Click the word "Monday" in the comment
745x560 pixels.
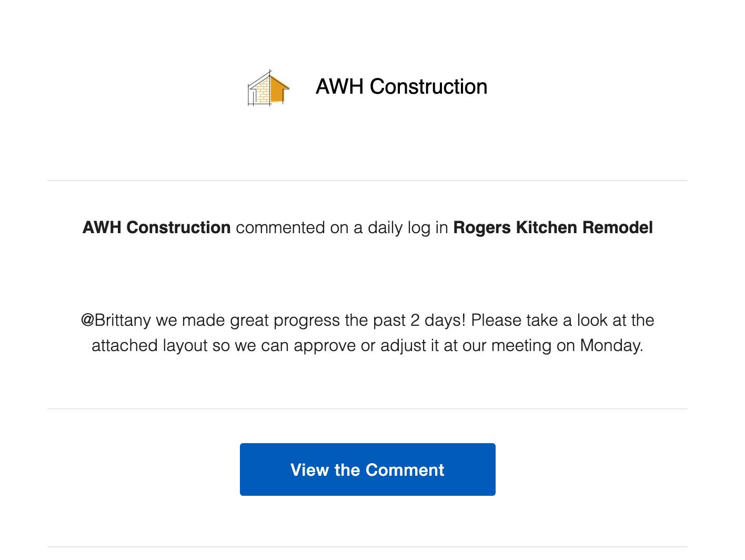(x=610, y=346)
